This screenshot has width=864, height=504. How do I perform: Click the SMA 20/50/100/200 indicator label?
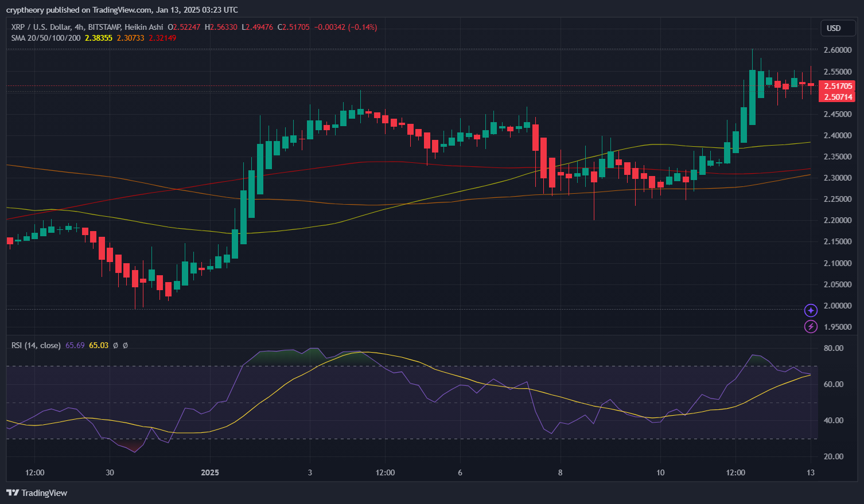(x=46, y=38)
